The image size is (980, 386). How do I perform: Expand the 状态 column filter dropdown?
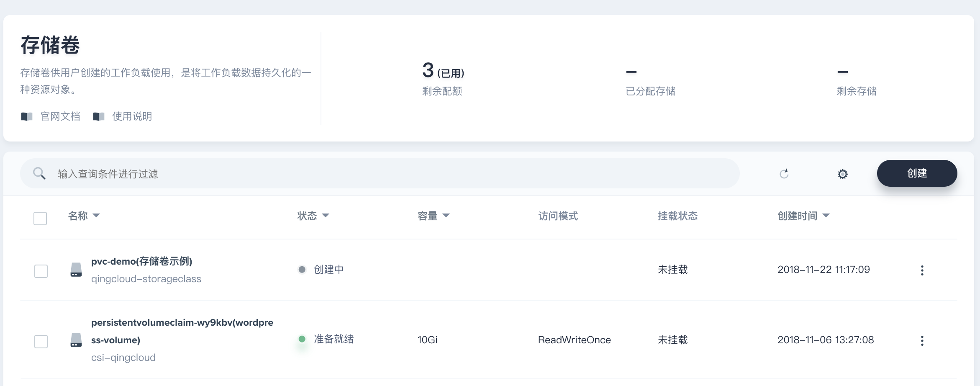(326, 216)
